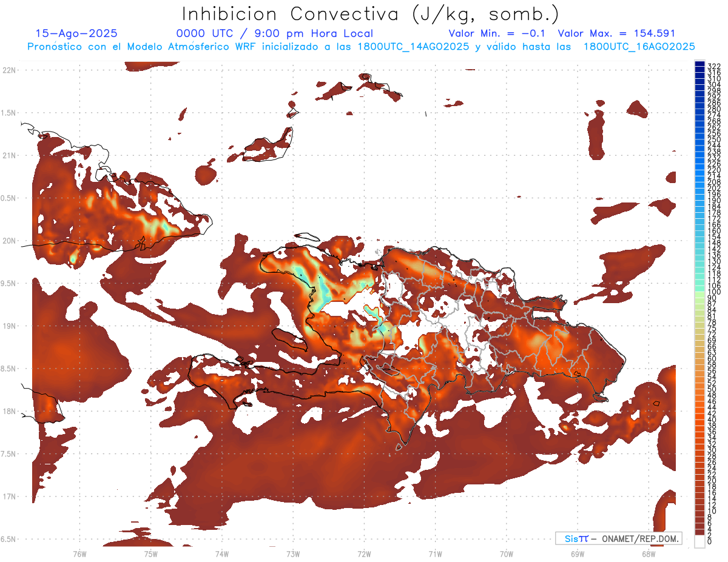Click the '0000 UTC / 9:00 pm Hora Local' text
Screen dimensions: 728x562
point(275,34)
